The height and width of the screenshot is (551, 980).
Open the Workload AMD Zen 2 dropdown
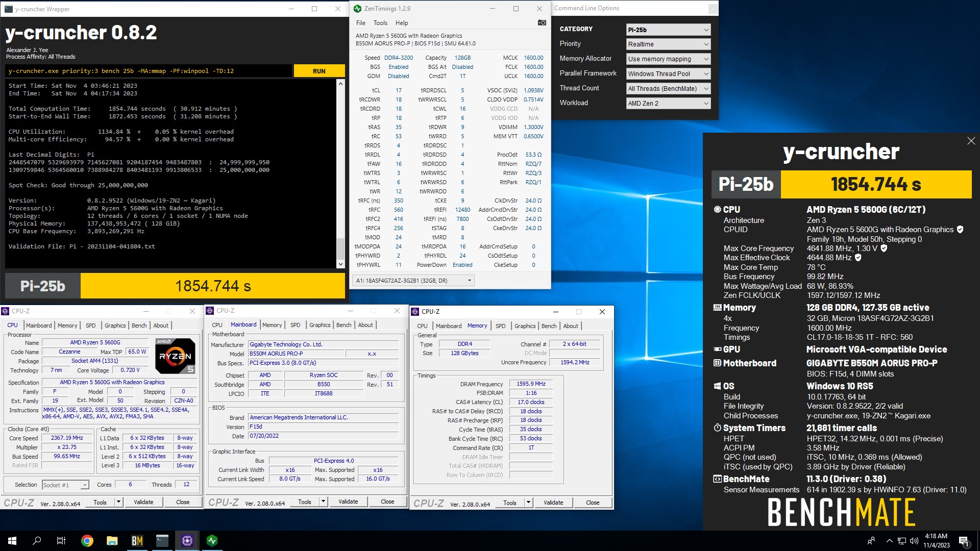[668, 104]
